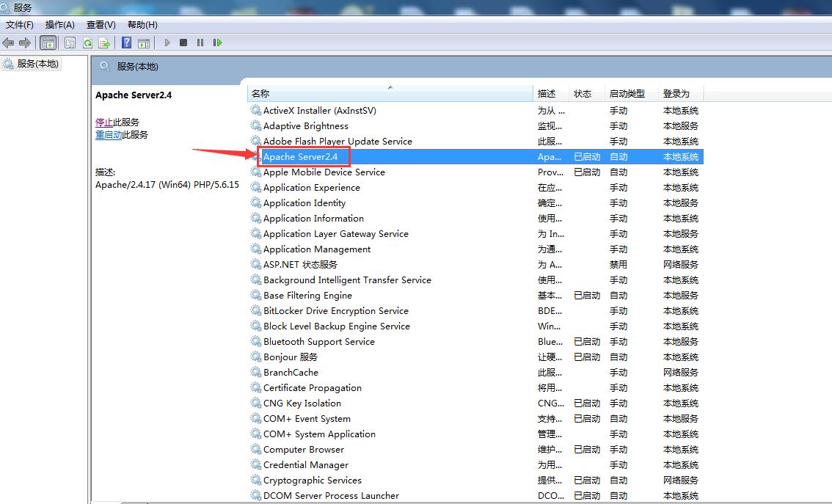
Task: Select Apple Mobile Device Service
Action: pyautogui.click(x=476, y=172)
